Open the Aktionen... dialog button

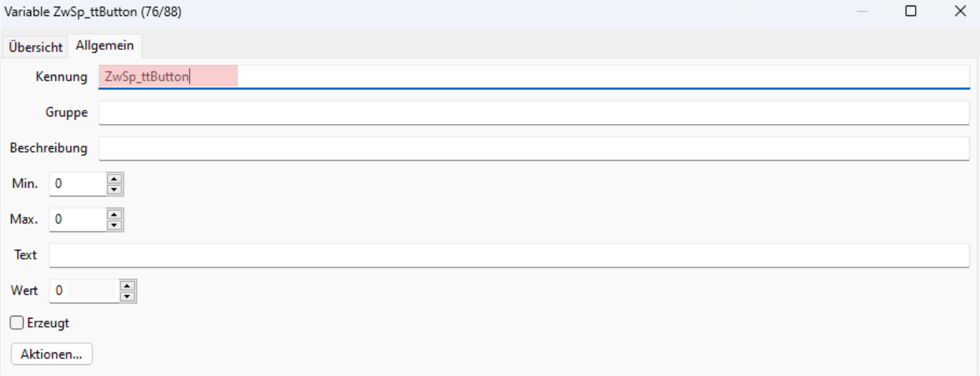click(x=52, y=354)
